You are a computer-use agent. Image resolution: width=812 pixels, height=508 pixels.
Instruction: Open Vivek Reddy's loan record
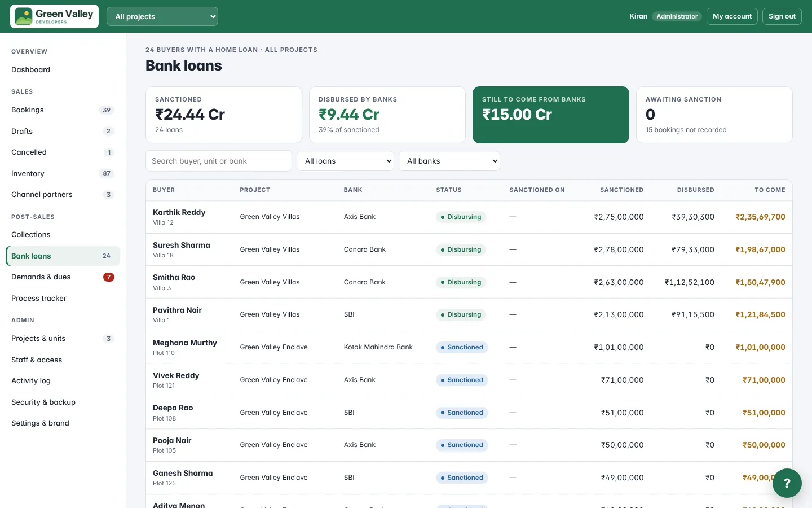469,380
